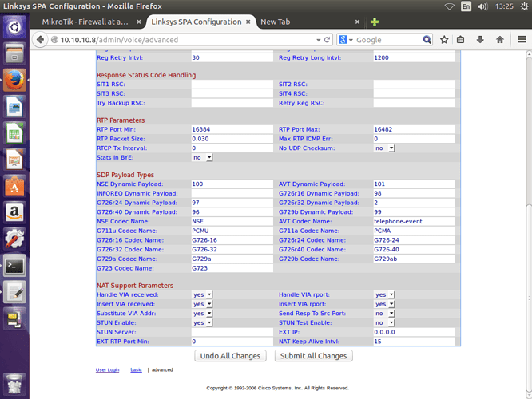
Task: Open the STUN Test Enable dropdown
Action: click(x=384, y=322)
